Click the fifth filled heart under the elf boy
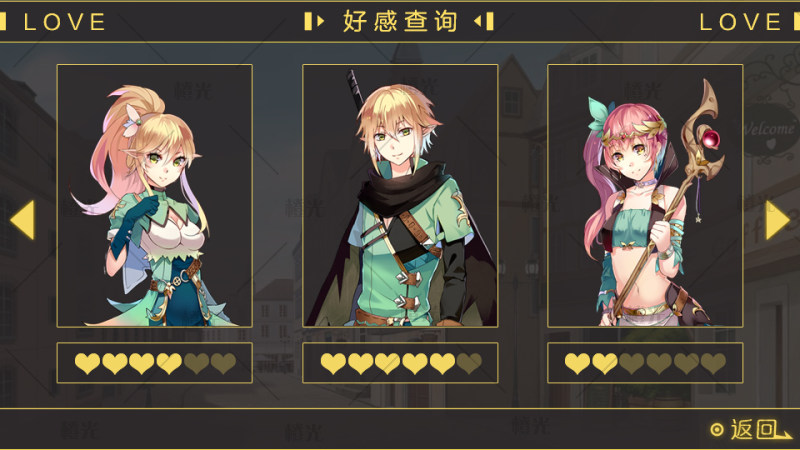Screen dimensions: 800x450 click(x=442, y=363)
